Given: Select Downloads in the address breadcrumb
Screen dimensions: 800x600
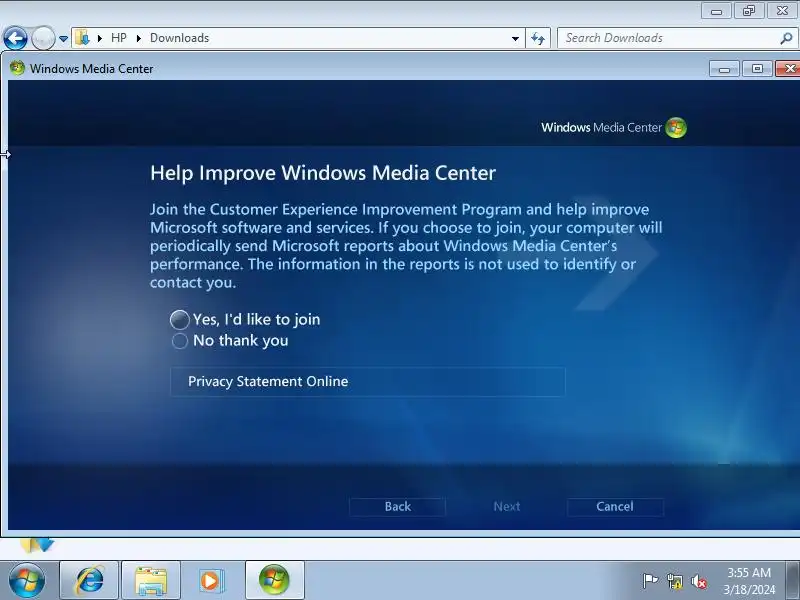Looking at the screenshot, I should pos(180,38).
